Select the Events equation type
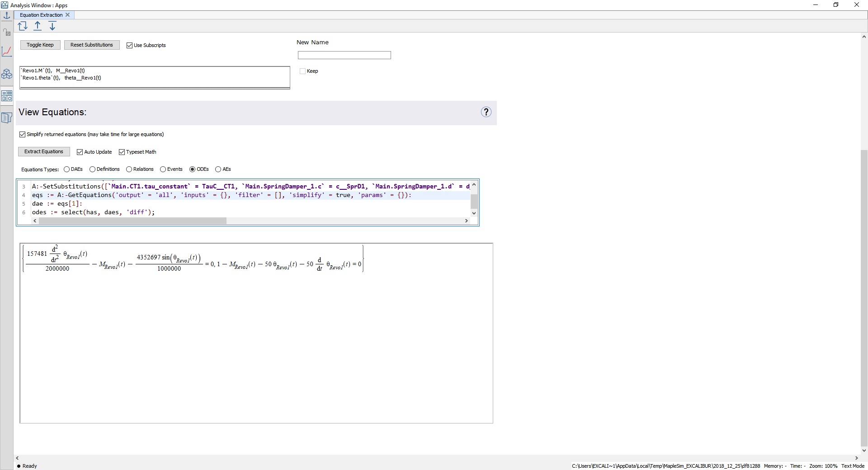 163,169
